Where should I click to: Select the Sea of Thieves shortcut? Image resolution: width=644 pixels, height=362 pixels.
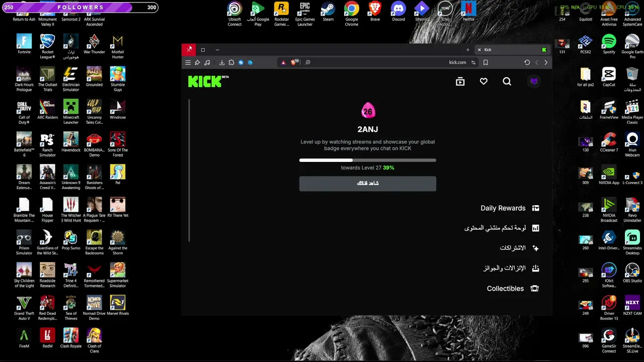[x=71, y=308]
